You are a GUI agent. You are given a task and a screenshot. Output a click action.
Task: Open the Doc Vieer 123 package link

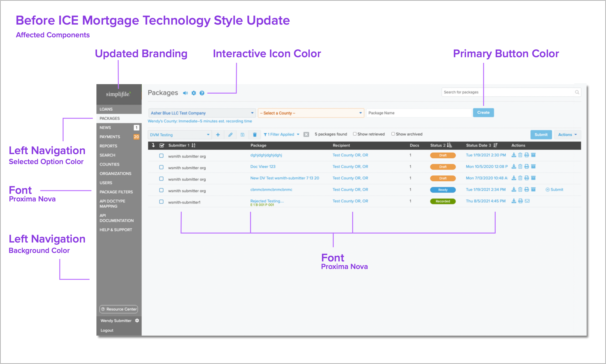click(x=263, y=167)
